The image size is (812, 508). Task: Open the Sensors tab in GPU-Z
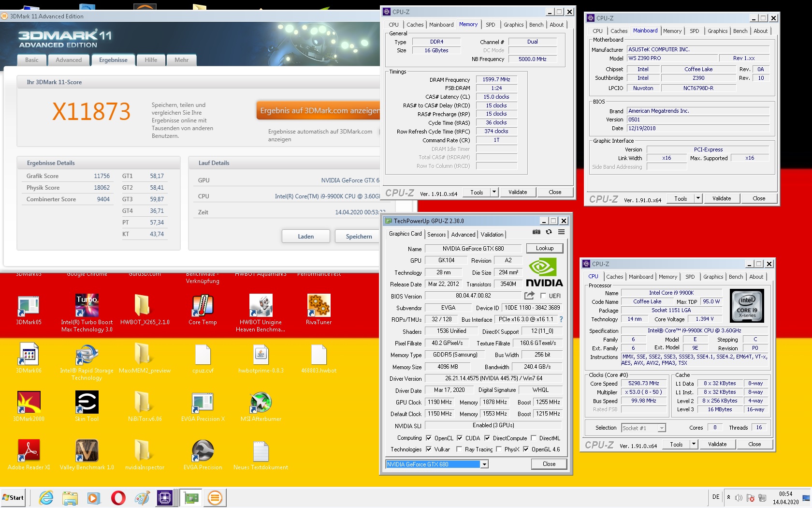pyautogui.click(x=436, y=234)
